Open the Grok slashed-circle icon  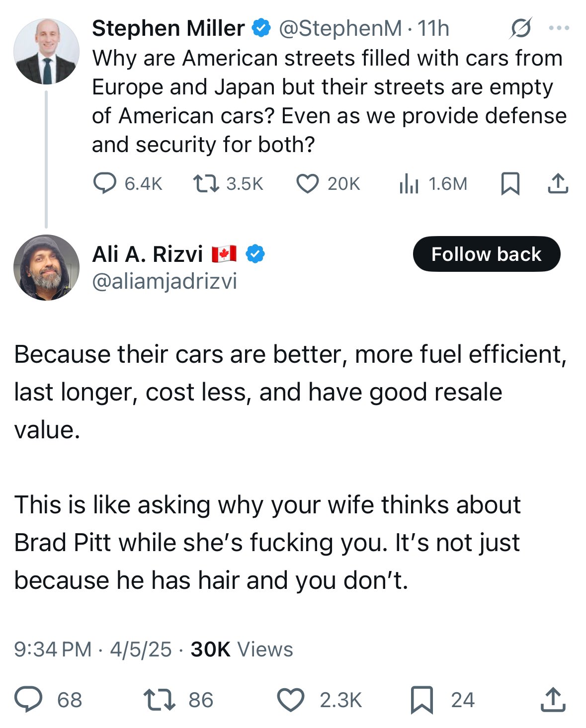520,28
